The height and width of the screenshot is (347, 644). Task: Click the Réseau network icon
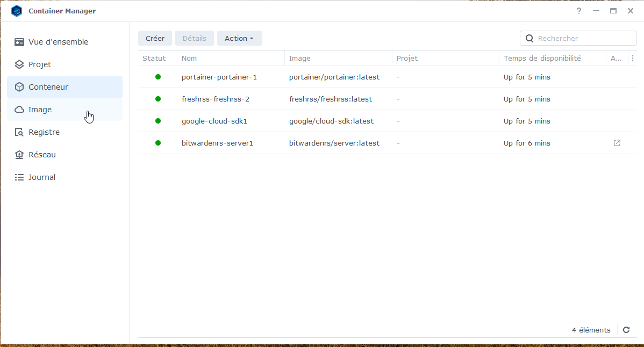coord(19,155)
